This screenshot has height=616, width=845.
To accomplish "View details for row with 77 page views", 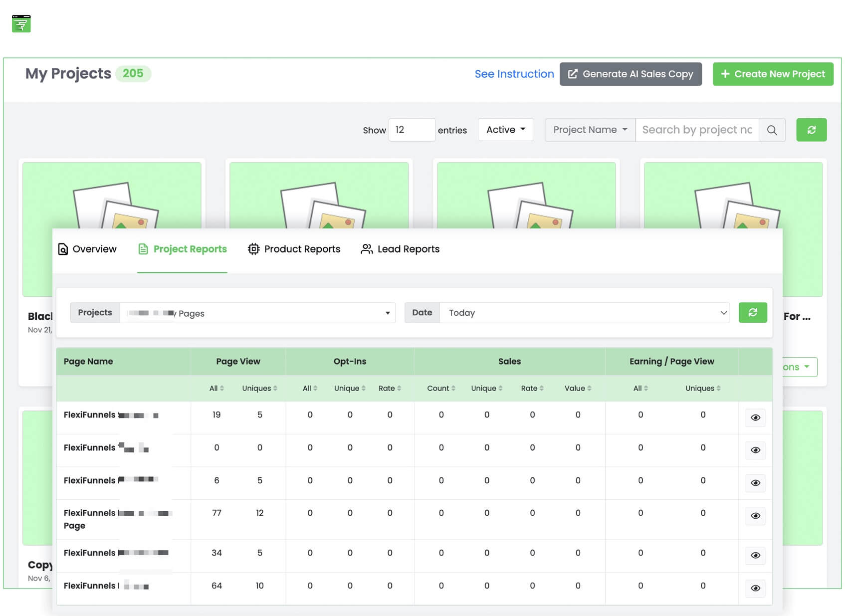I will (755, 516).
